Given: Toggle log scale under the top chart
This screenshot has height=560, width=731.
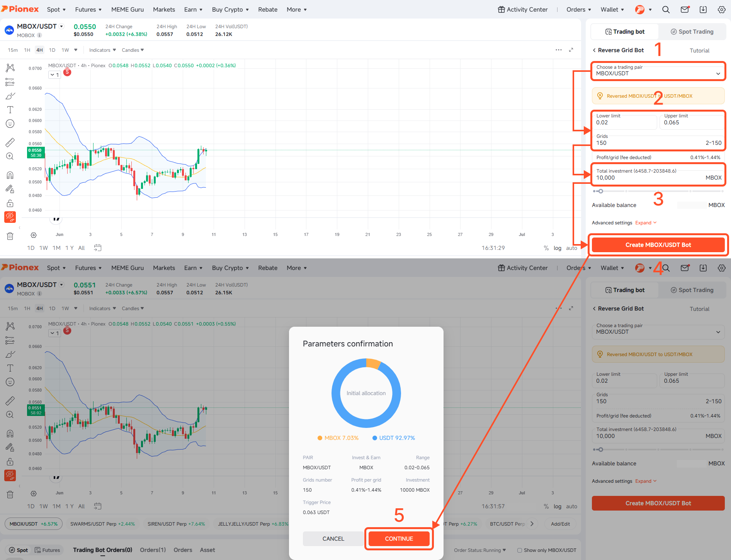Looking at the screenshot, I should tap(558, 248).
